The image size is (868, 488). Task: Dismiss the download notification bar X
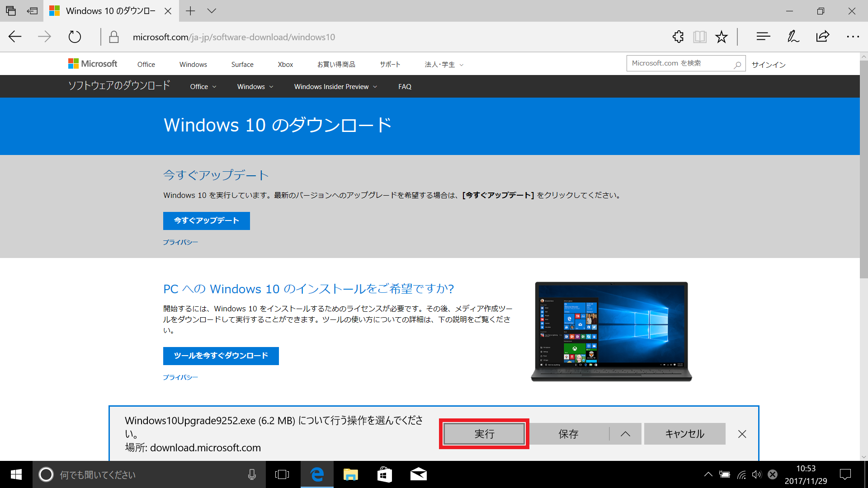(x=742, y=434)
